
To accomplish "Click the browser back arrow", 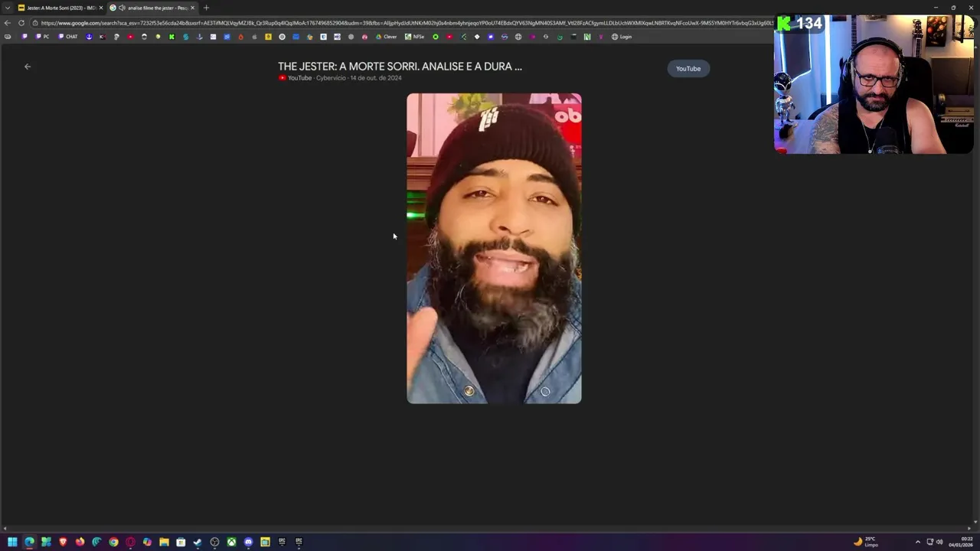I will pyautogui.click(x=8, y=23).
